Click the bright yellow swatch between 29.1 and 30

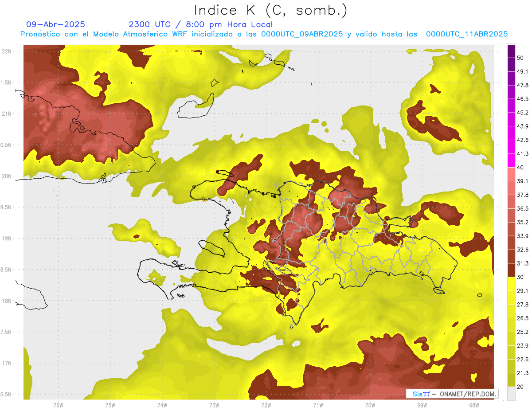pyautogui.click(x=511, y=284)
